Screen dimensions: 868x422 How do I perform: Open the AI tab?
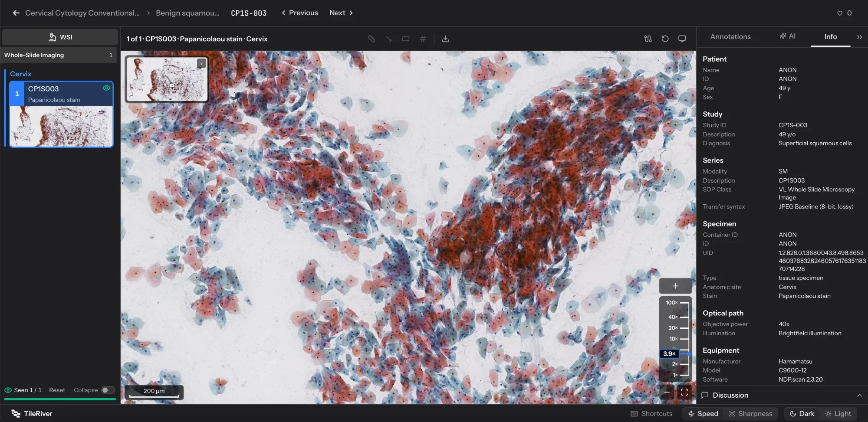point(788,36)
